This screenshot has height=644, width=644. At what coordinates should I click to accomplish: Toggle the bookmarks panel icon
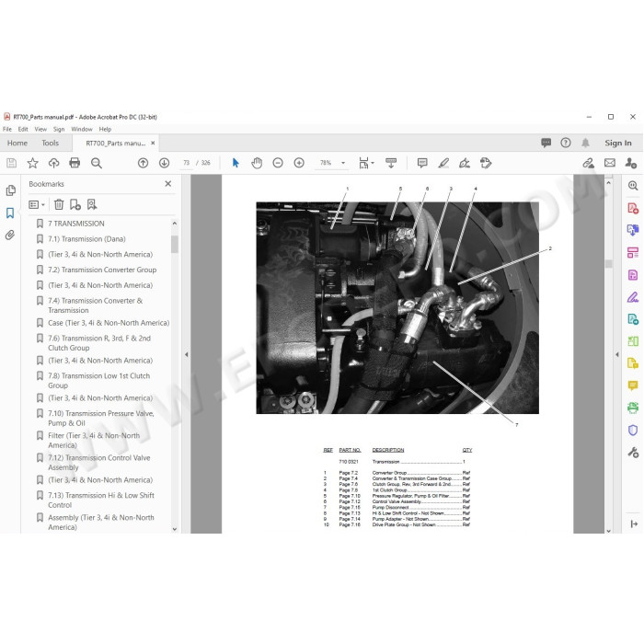tap(10, 213)
